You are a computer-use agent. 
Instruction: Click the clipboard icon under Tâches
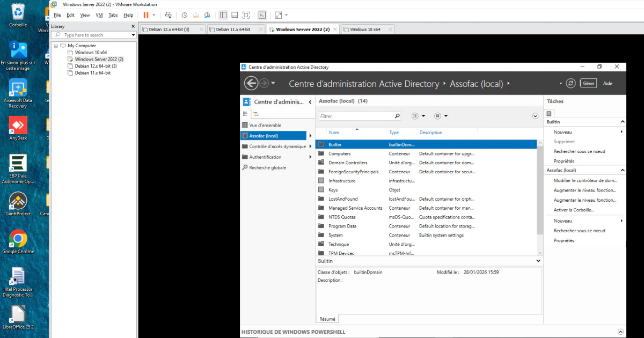pyautogui.click(x=550, y=114)
